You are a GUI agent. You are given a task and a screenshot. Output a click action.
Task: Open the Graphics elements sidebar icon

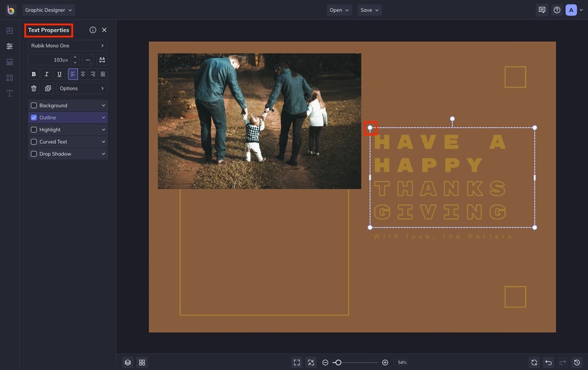[x=10, y=78]
